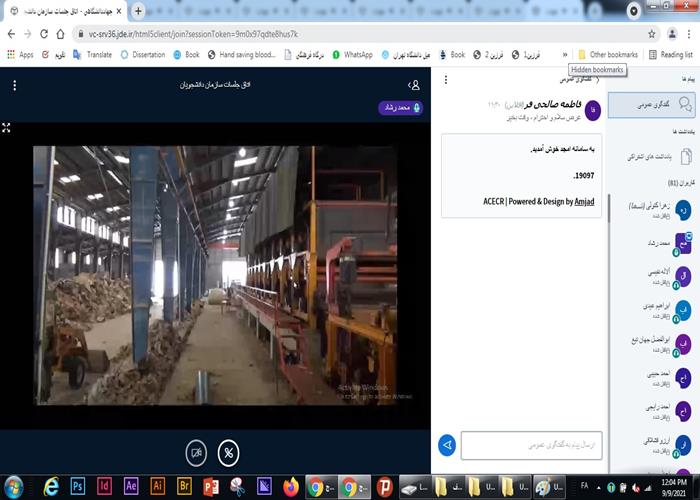The width and height of the screenshot is (700, 500).
Task: Open Internet Explorer from the taskbar
Action: (x=51, y=487)
